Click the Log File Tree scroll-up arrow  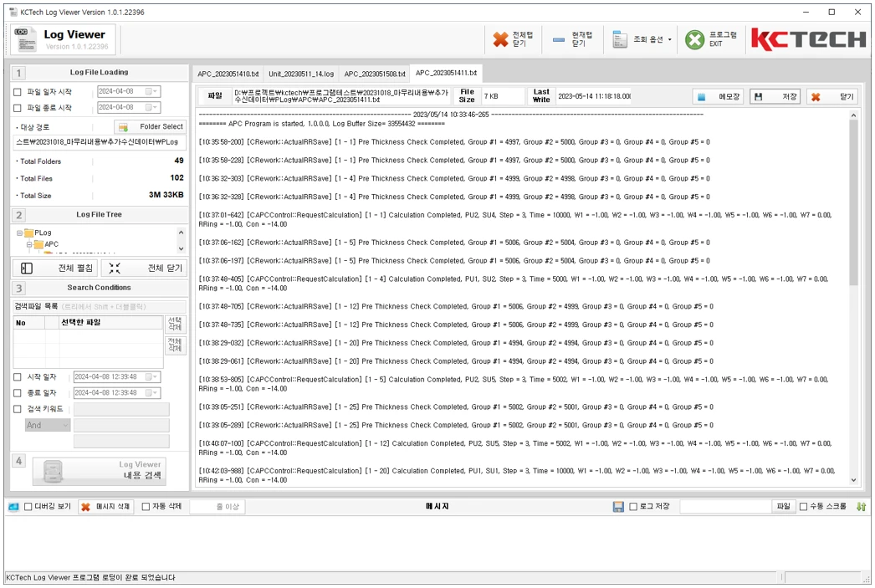coord(181,232)
